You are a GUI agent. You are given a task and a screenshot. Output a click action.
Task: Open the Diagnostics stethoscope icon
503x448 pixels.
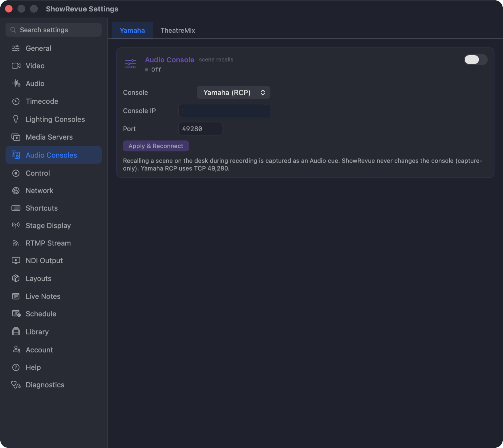tap(16, 385)
